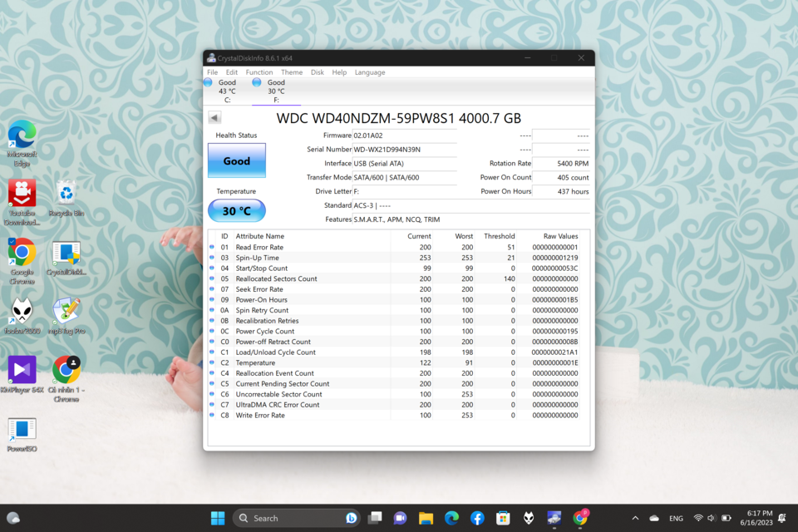798x532 pixels.
Task: Open the Language menu
Action: (369, 72)
